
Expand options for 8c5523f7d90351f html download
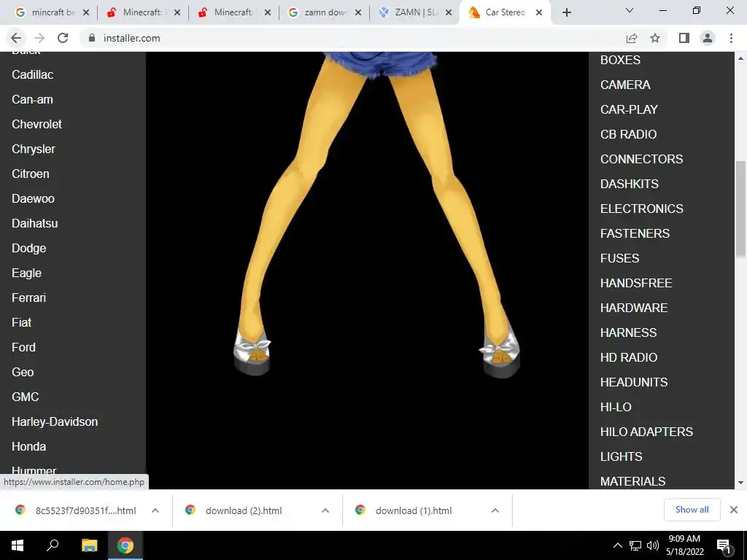155,510
